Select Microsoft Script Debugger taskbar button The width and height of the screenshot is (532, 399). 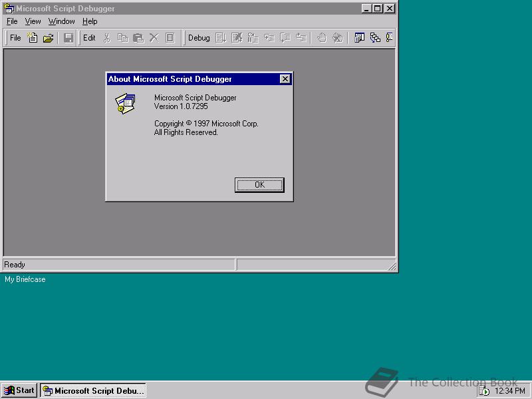coord(93,390)
